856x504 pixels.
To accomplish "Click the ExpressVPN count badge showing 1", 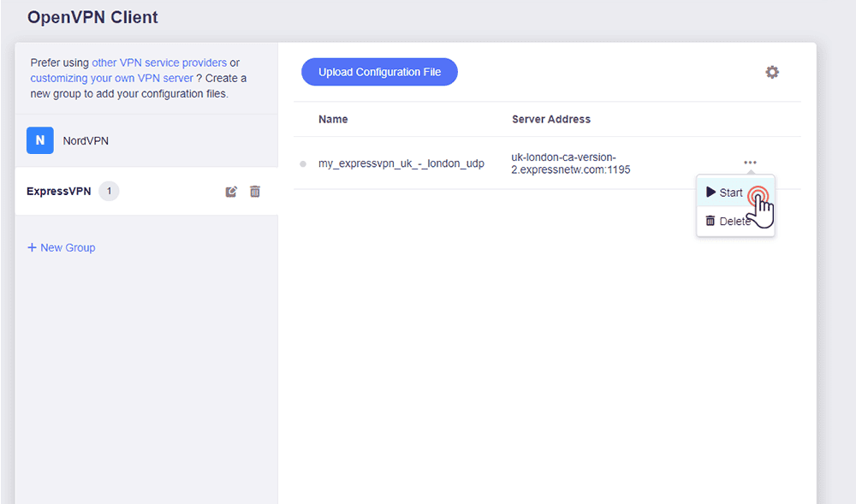I will click(109, 192).
